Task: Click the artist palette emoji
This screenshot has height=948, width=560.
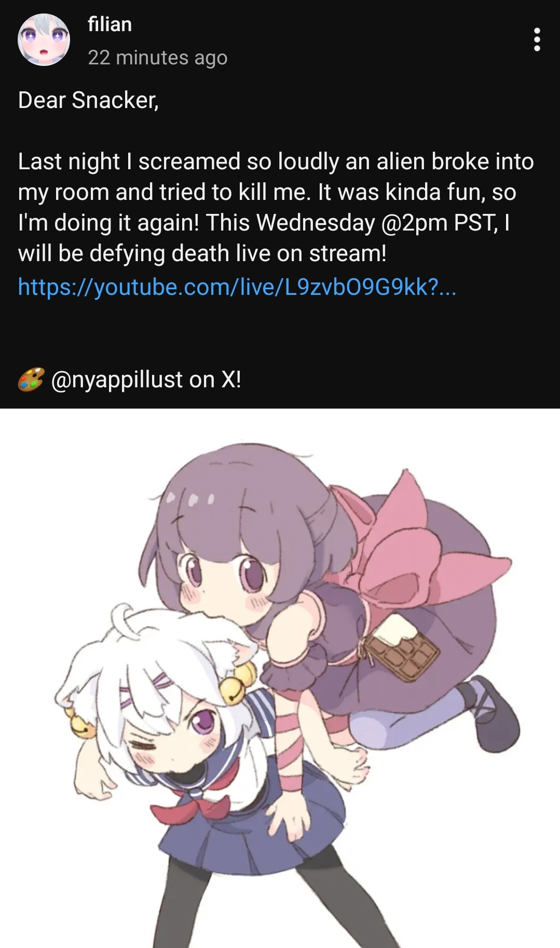Action: click(x=31, y=380)
